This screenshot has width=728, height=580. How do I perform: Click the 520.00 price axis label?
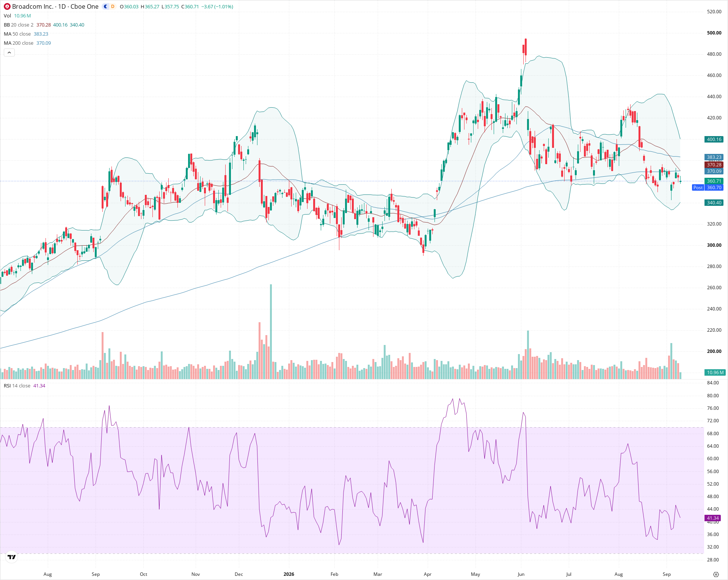pyautogui.click(x=714, y=12)
